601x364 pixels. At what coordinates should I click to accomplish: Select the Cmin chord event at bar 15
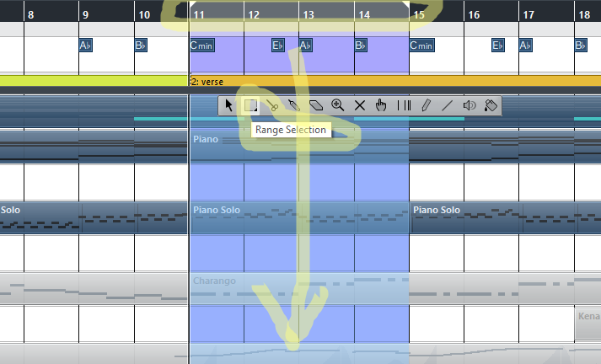click(x=422, y=45)
